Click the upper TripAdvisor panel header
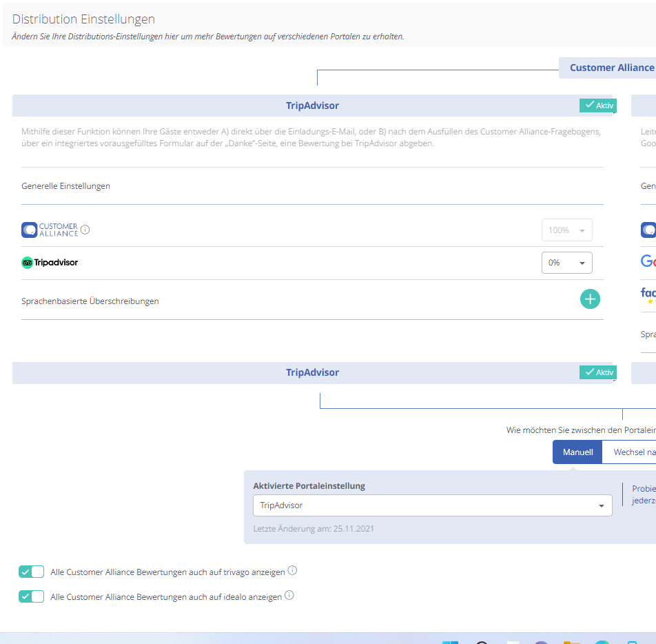The width and height of the screenshot is (656, 644). click(x=313, y=105)
